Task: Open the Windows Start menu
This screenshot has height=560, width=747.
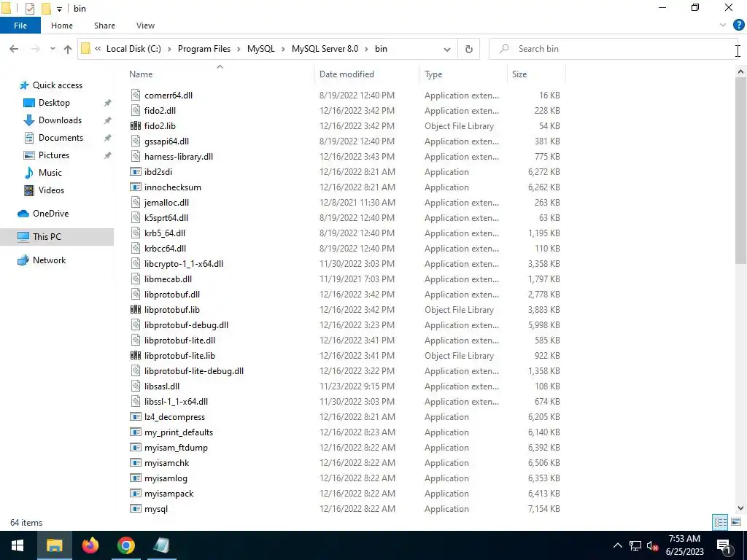Action: (x=18, y=545)
